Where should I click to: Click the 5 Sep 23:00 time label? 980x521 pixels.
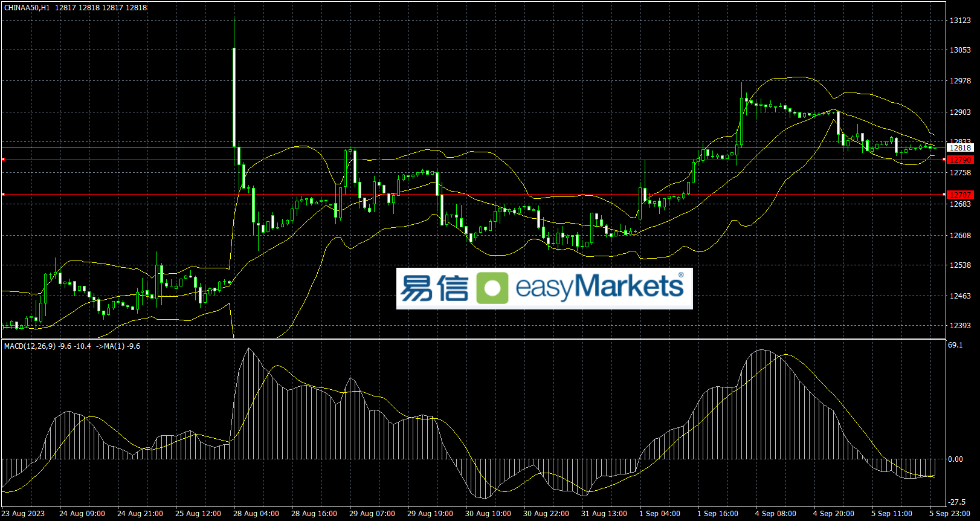[950, 514]
